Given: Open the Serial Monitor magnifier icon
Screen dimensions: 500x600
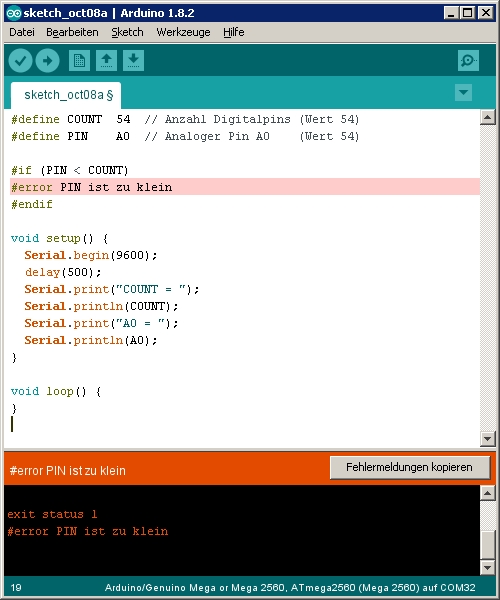Looking at the screenshot, I should click(x=468, y=60).
